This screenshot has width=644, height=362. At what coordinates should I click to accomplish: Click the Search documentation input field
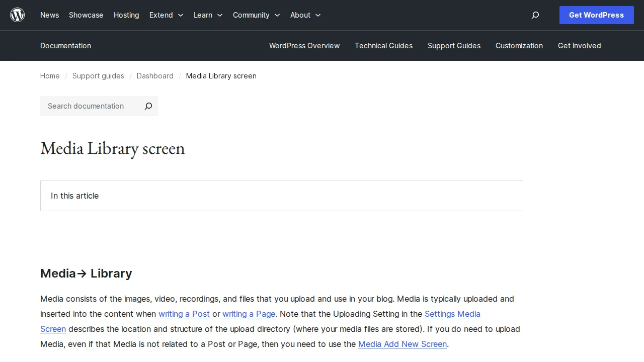click(x=91, y=106)
